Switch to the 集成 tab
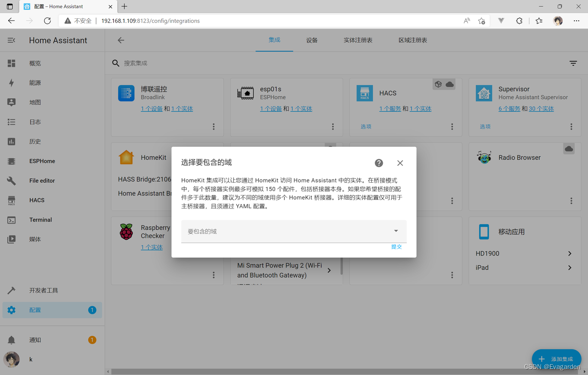Viewport: 588px width, 375px height. (x=274, y=40)
